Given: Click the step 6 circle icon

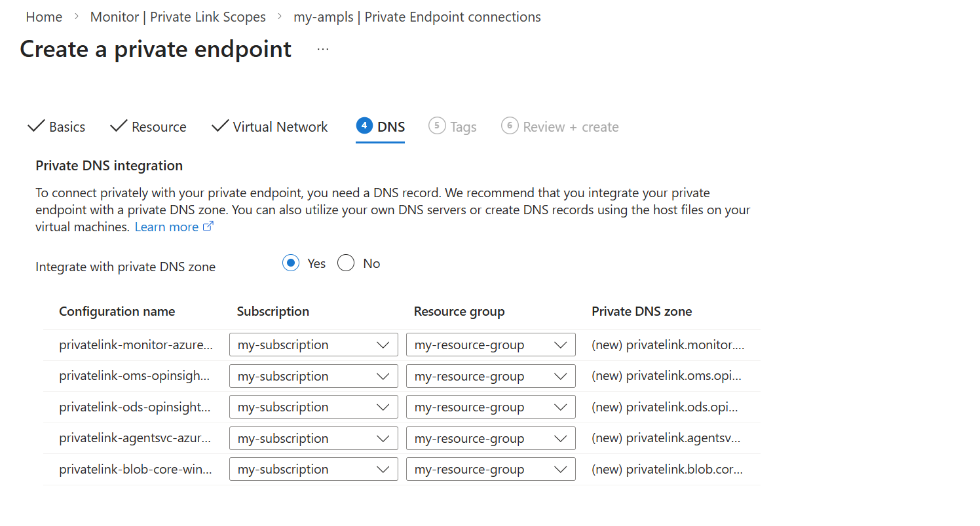Looking at the screenshot, I should pos(510,126).
